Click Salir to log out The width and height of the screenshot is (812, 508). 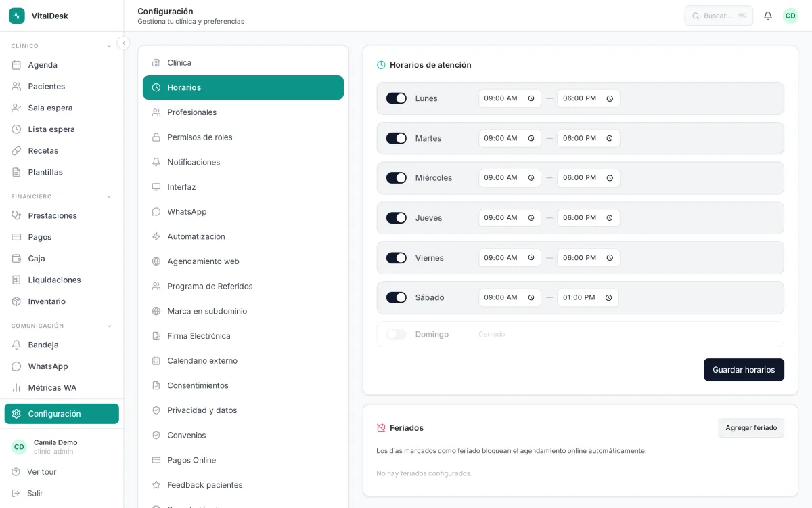pos(62,493)
